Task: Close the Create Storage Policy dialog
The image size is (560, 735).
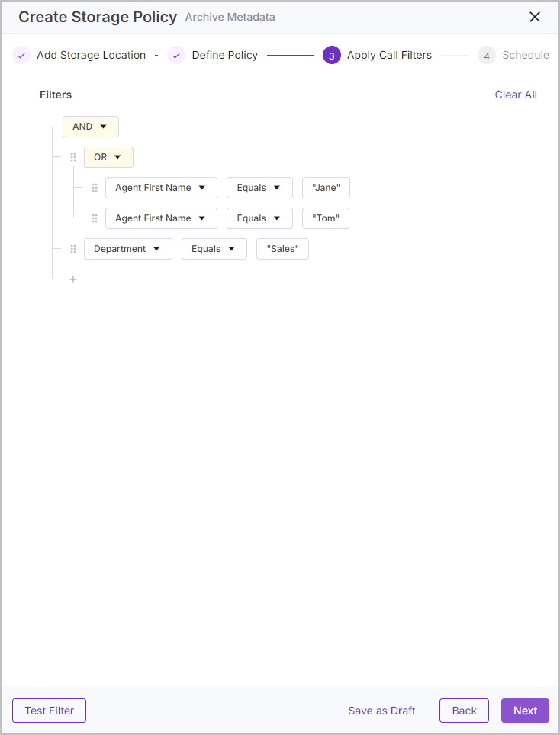Action: [x=535, y=17]
